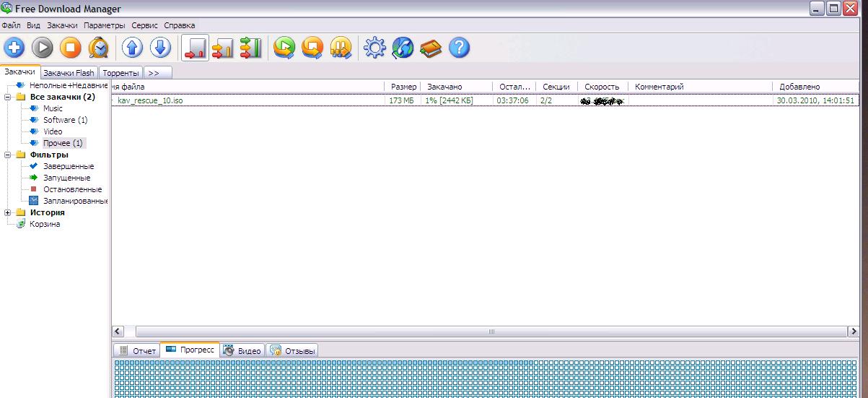Click the 173 МБ size cell
Viewport: 868px width, 398px height.
coord(401,100)
